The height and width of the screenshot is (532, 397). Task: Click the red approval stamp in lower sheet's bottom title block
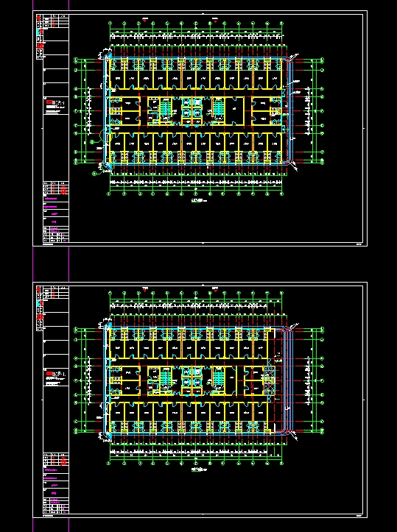click(63, 461)
